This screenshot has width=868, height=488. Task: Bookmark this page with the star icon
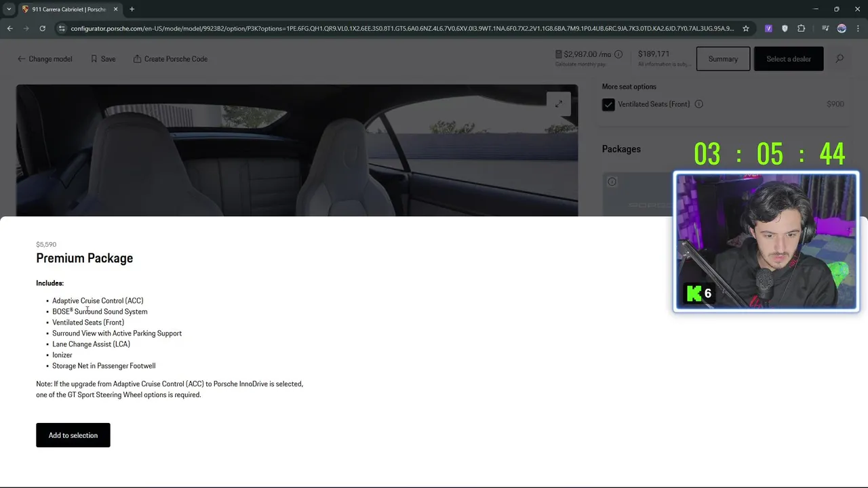[x=746, y=28]
